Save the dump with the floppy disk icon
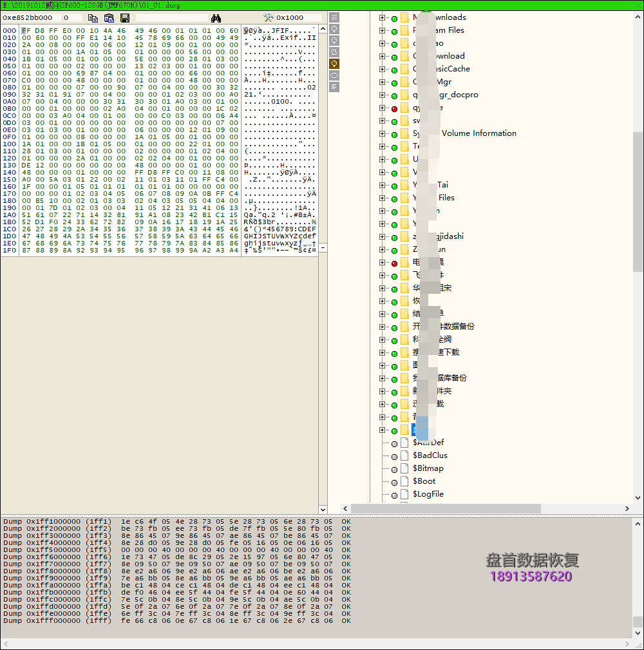Screen dimensions: 644x650 125,18
